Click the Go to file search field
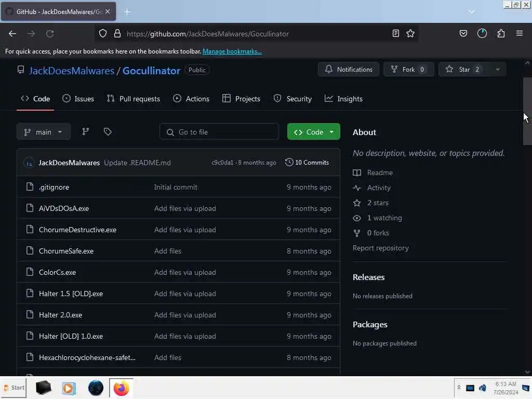Screen dimensions: 532x399 [x=219, y=131]
